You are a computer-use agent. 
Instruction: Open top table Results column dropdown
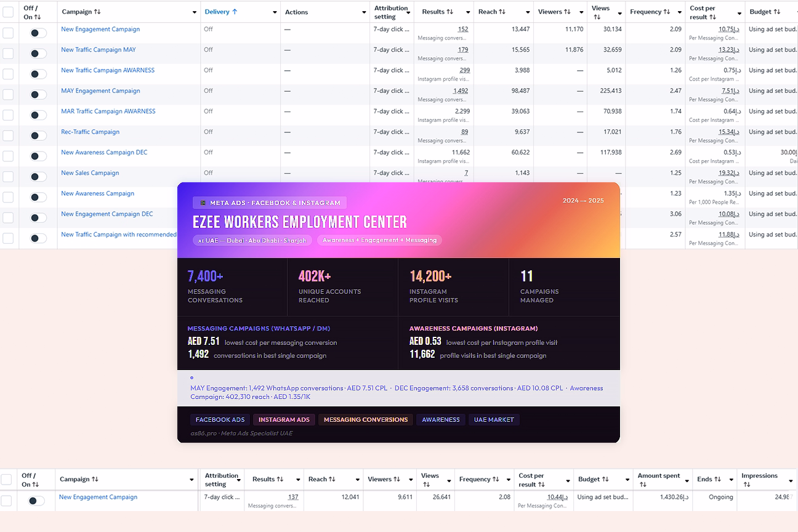(x=468, y=12)
